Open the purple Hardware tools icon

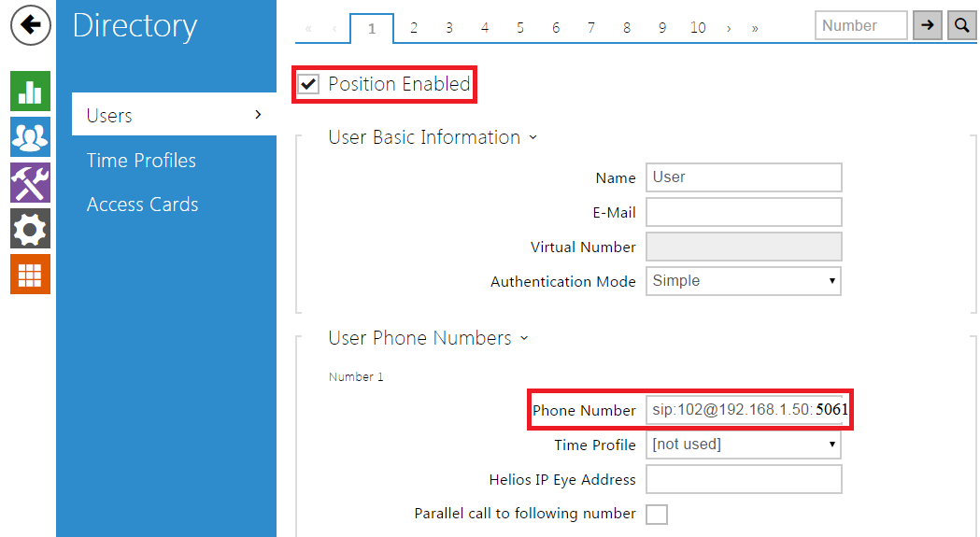click(x=30, y=182)
